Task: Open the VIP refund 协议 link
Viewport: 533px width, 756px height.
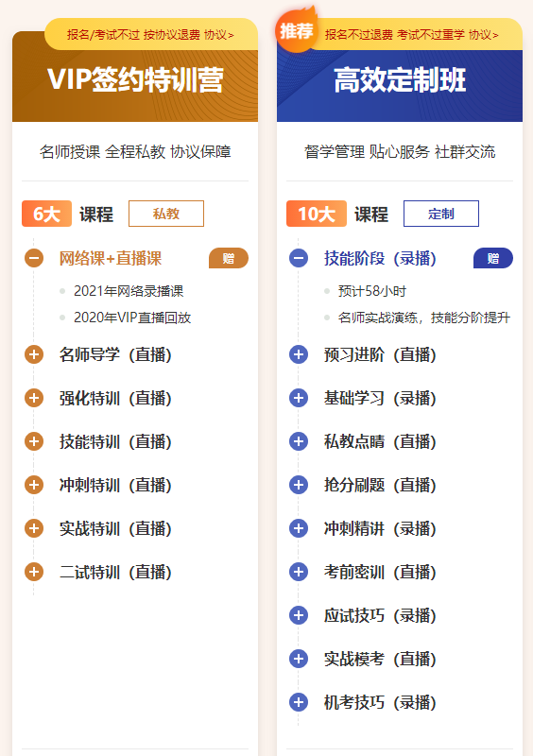Action: [219, 35]
